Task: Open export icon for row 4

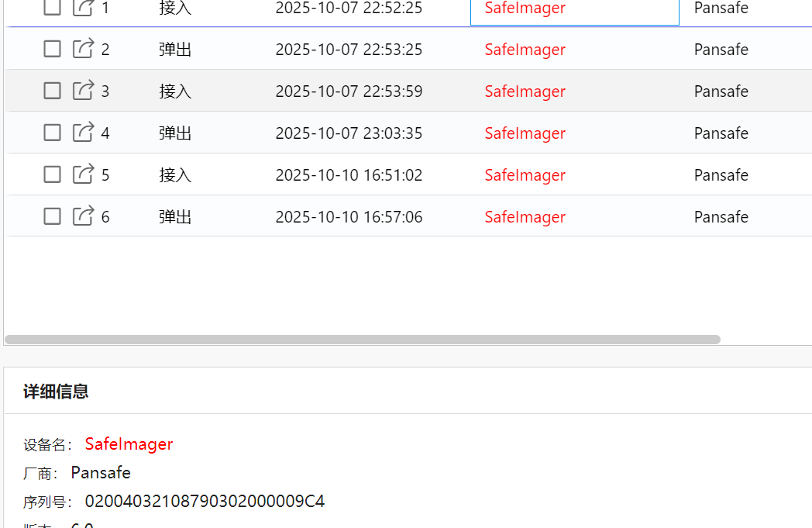Action: 83,132
